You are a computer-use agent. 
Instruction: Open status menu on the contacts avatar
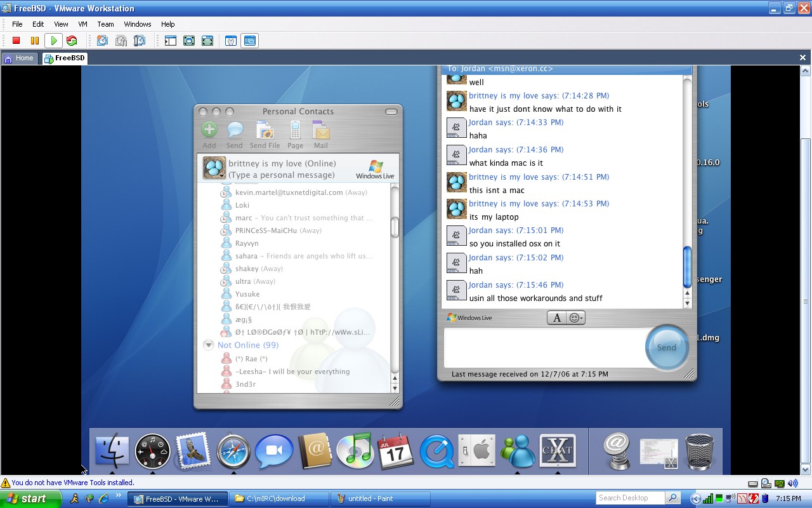(x=214, y=168)
